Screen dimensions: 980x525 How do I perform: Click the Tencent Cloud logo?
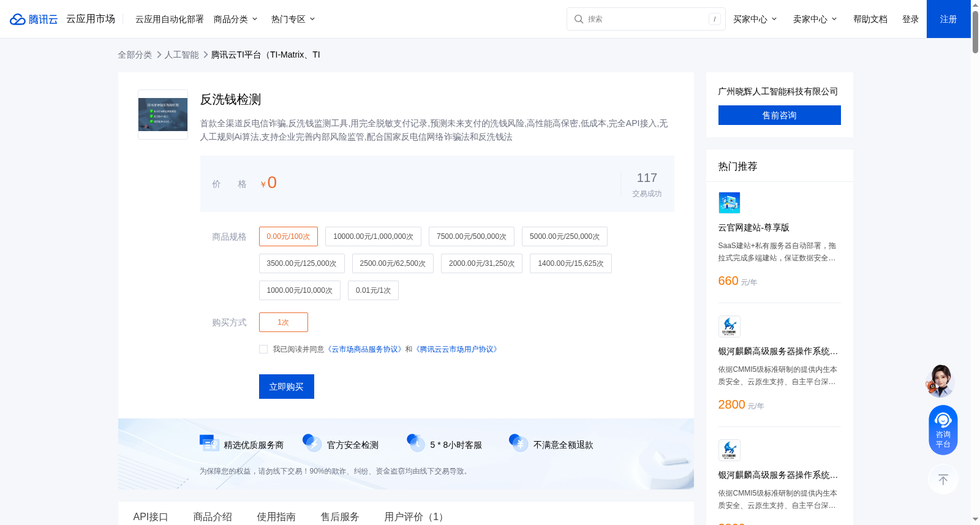point(34,19)
